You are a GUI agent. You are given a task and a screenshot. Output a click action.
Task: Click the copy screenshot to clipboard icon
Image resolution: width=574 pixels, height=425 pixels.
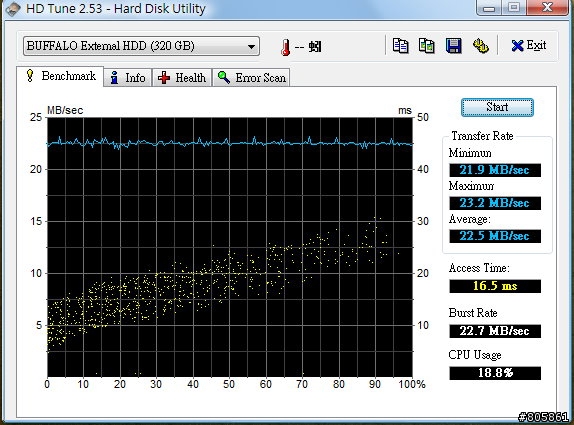(x=426, y=46)
